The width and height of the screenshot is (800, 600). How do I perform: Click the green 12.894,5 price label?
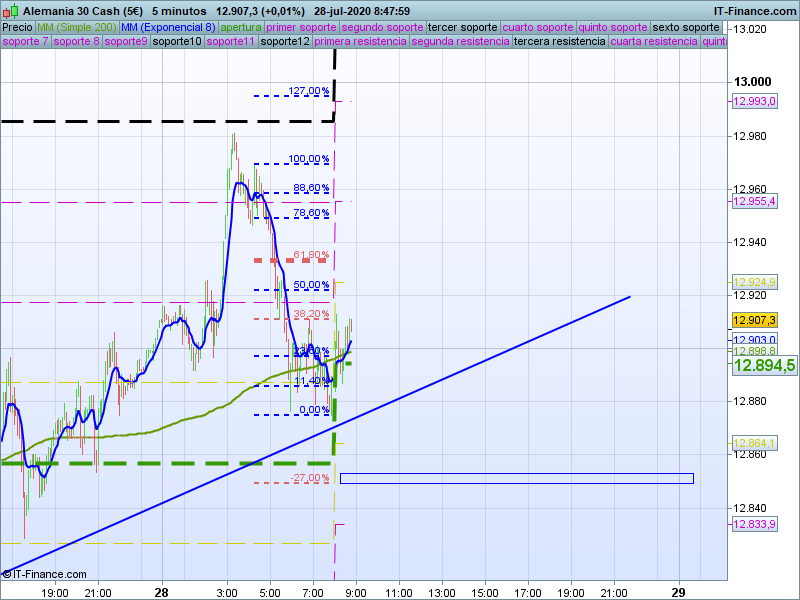click(x=764, y=366)
